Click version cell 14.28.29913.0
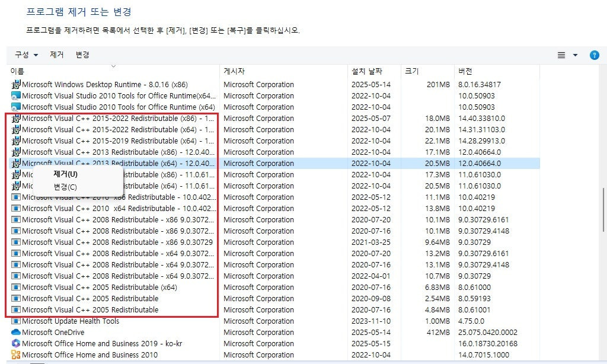This screenshot has width=607, height=364. coord(481,141)
